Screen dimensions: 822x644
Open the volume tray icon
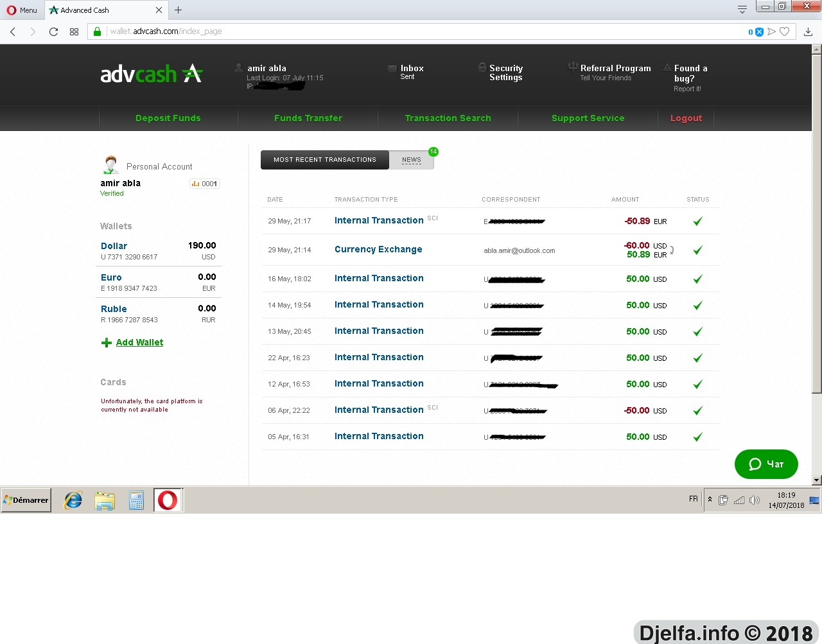coord(755,500)
